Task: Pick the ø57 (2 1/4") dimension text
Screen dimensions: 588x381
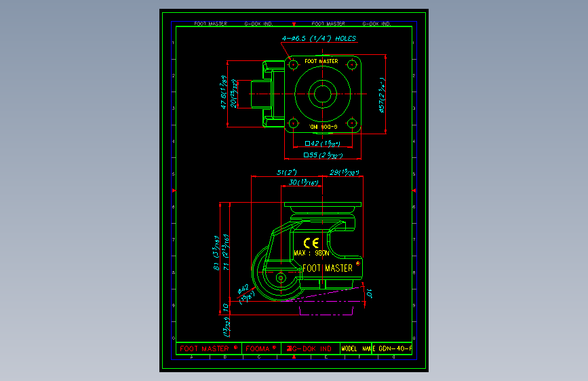Action: (x=382, y=95)
